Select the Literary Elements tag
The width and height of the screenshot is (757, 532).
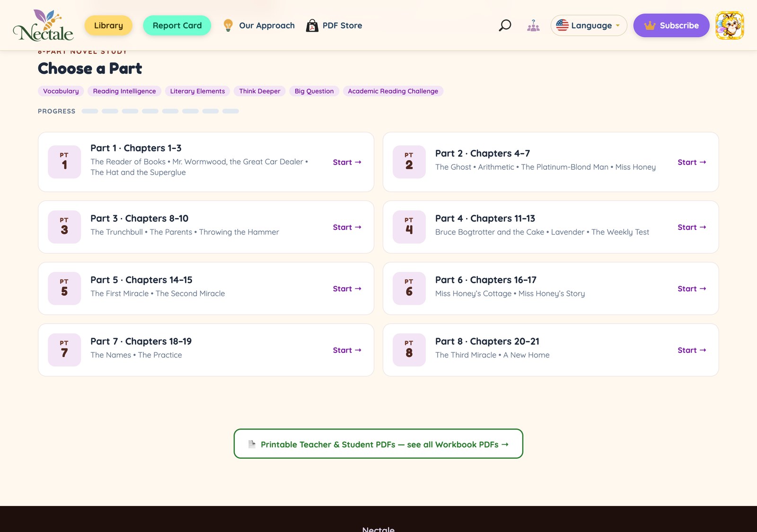pos(197,91)
